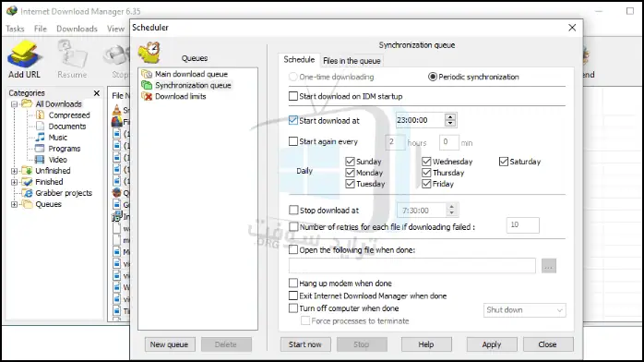Click the Add URL toolbar icon
644x362 pixels.
click(24, 54)
